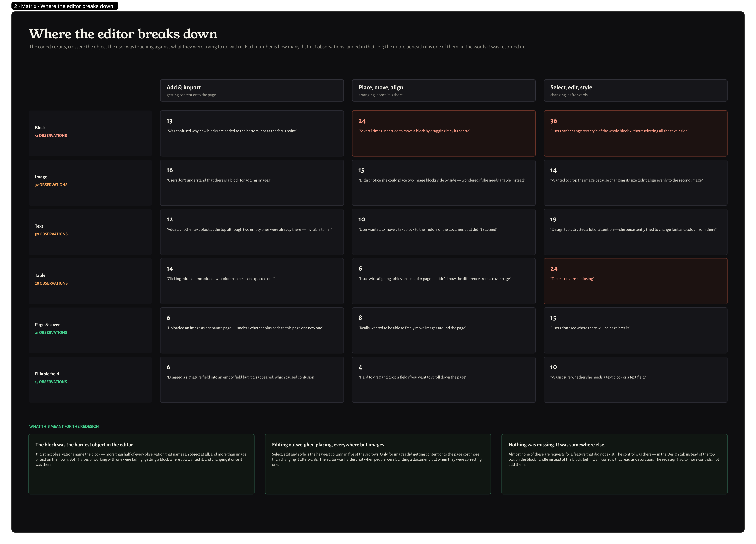Click the heading "Where the editor breaks down" inside the frame
This screenshot has width=756, height=544.
pyautogui.click(x=123, y=34)
